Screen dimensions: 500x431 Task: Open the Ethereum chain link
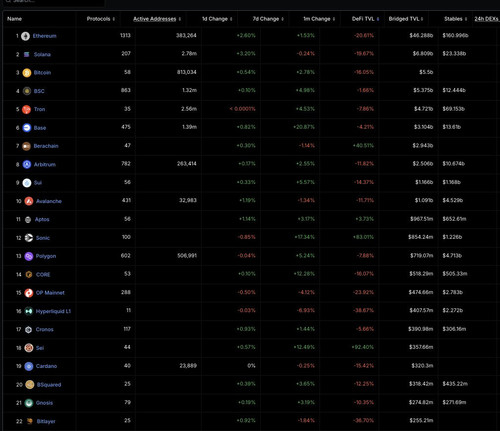pyautogui.click(x=44, y=36)
